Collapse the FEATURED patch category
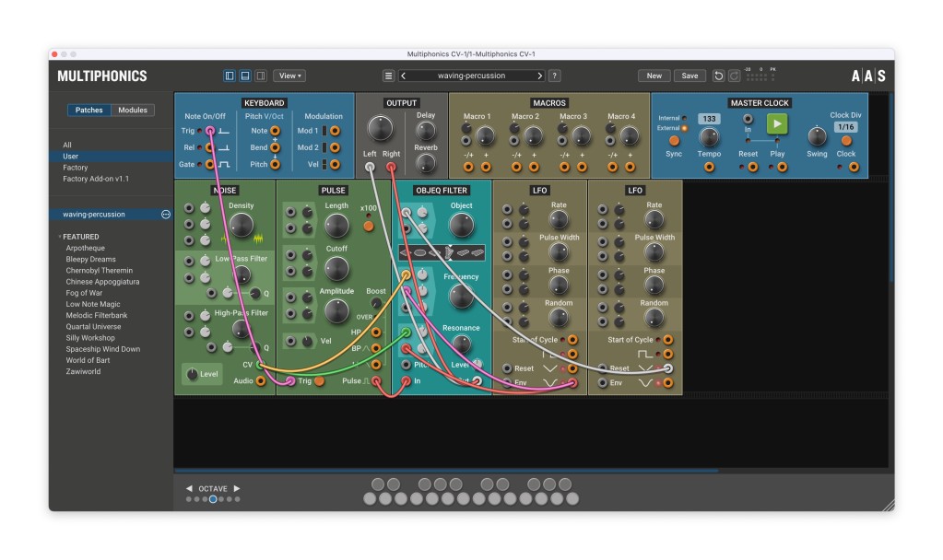 pos(60,237)
